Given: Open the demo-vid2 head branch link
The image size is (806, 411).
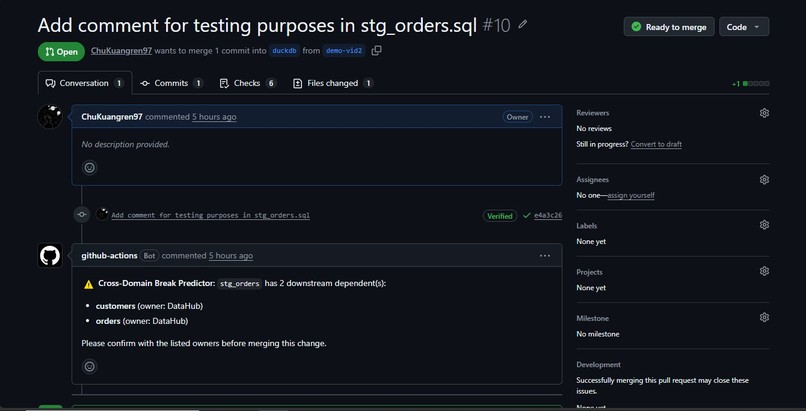Looking at the screenshot, I should pos(344,51).
